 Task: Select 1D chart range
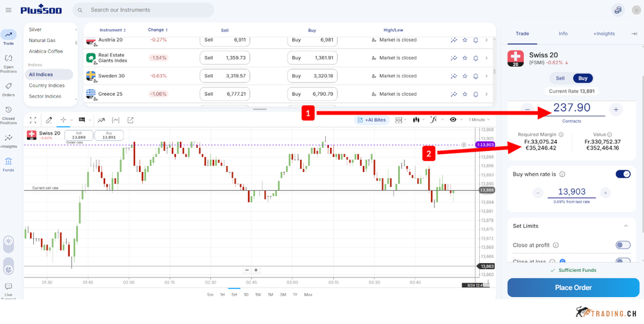click(246, 294)
